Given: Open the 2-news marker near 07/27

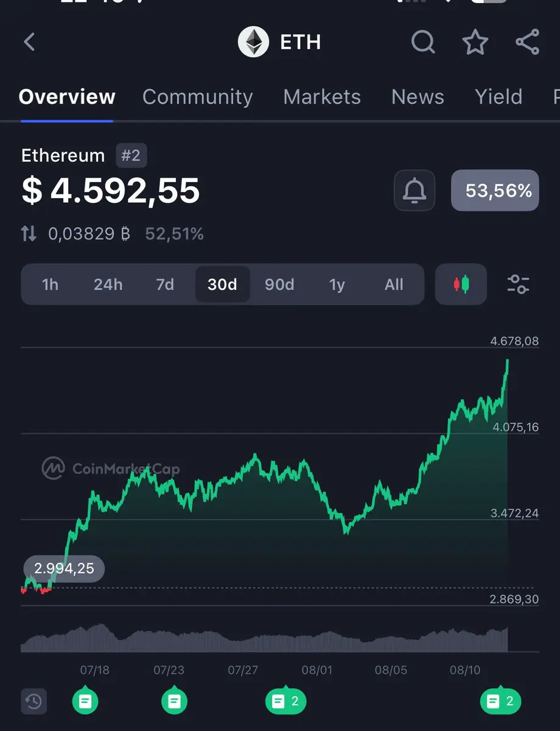Looking at the screenshot, I should click(286, 701).
